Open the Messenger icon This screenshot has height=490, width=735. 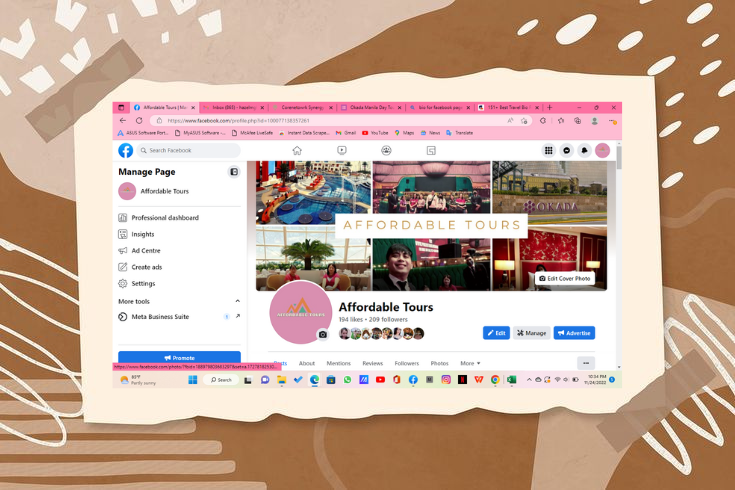567,151
